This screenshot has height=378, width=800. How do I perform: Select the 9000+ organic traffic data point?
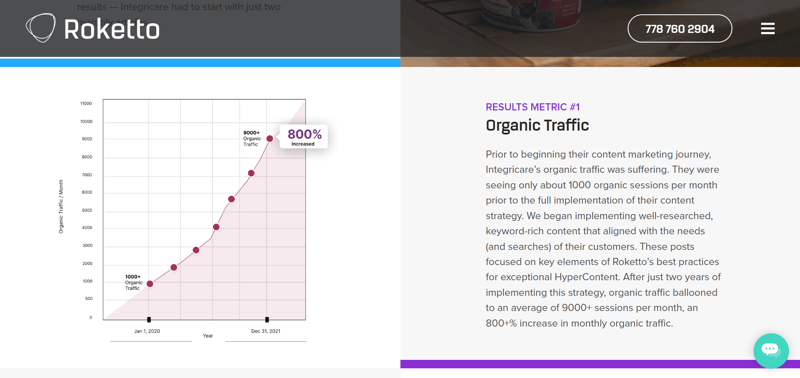[x=270, y=138]
